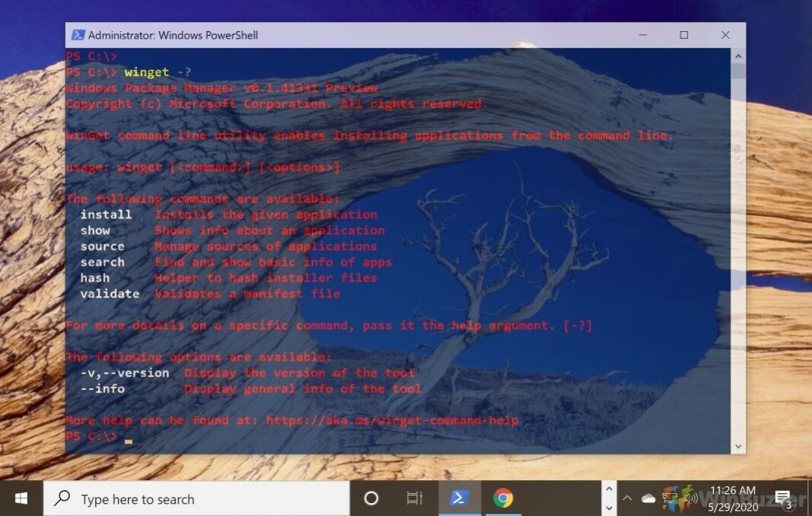Click PowerShell scrollbar down arrow

(738, 446)
